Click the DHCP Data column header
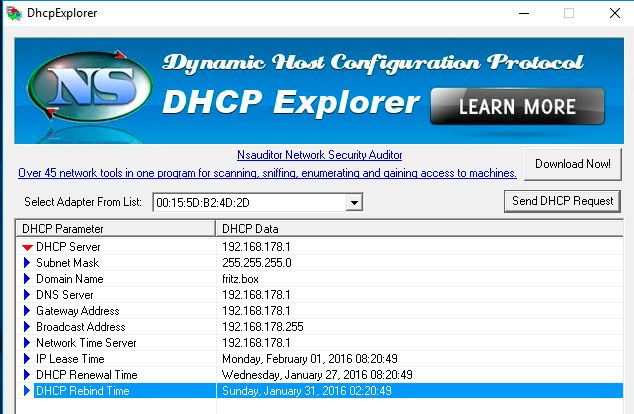 (x=419, y=229)
